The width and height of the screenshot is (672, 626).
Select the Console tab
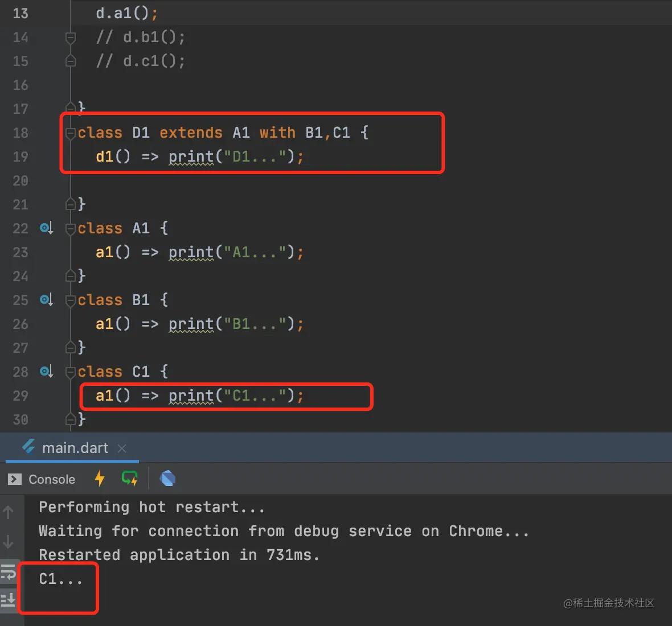click(42, 479)
